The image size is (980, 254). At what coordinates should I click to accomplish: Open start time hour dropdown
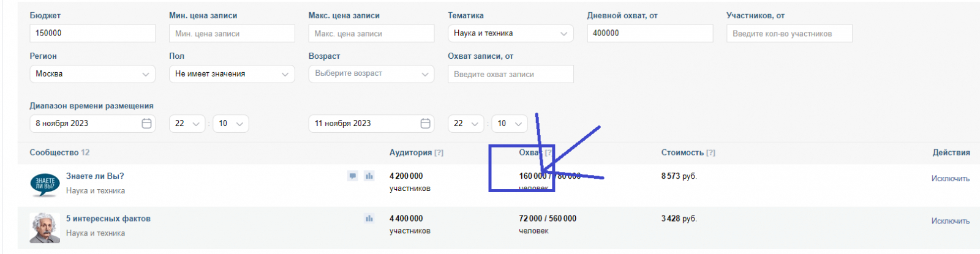coord(187,124)
